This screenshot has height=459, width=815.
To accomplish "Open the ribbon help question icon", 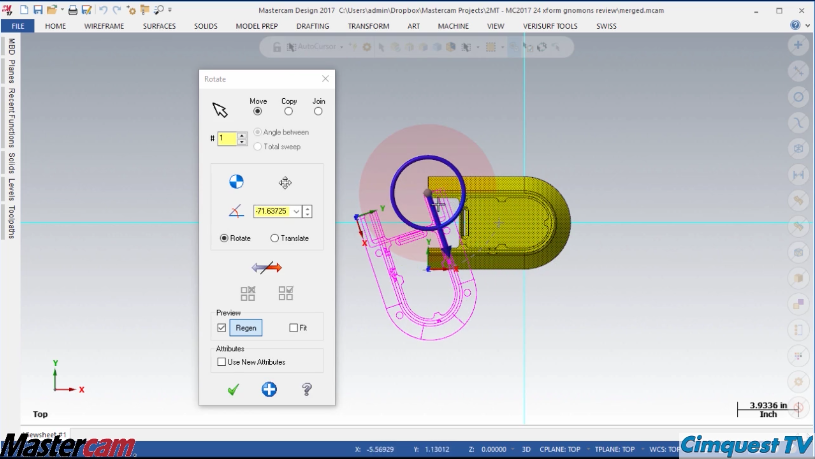I will [795, 25].
